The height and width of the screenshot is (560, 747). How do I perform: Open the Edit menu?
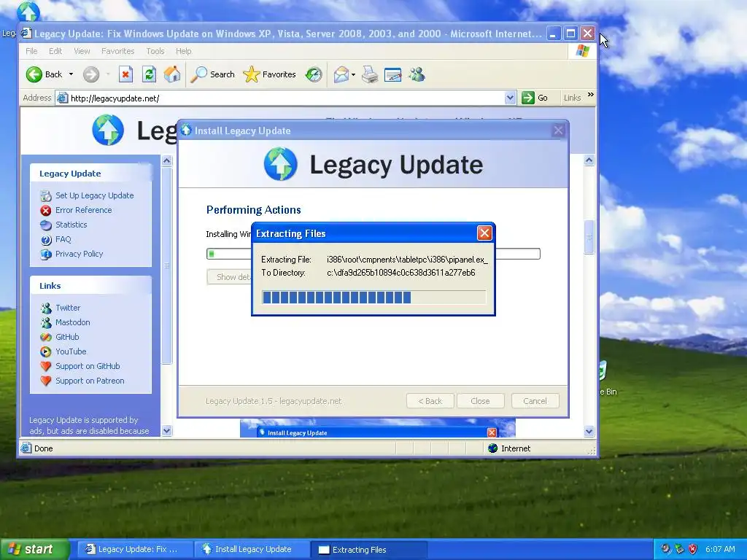(x=55, y=51)
